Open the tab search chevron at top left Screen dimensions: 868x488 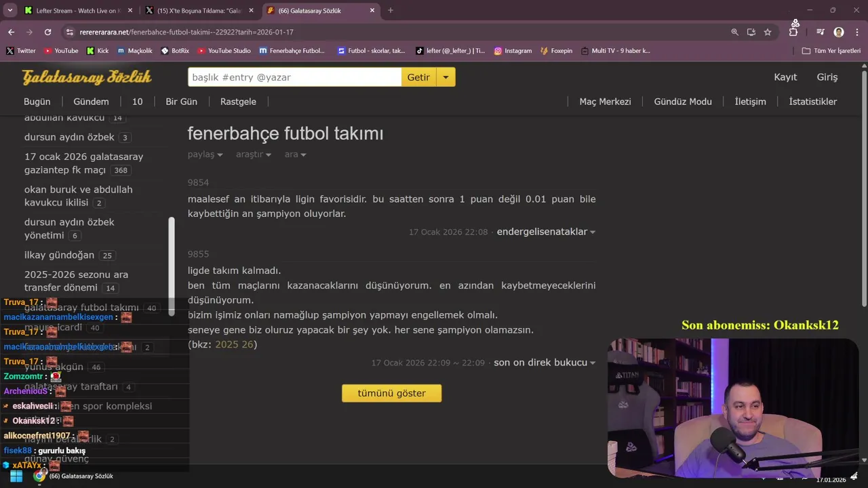tap(9, 10)
